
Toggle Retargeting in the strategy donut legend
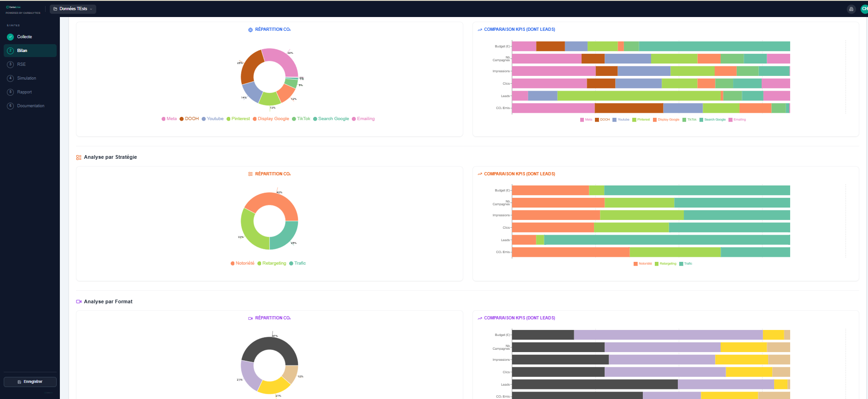tap(272, 263)
